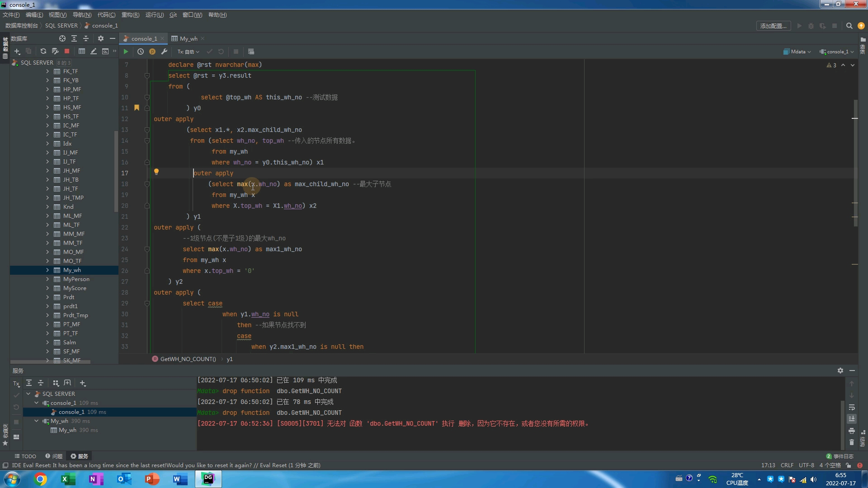868x488 pixels.
Task: Open the 文件(F) menu
Action: [11, 15]
